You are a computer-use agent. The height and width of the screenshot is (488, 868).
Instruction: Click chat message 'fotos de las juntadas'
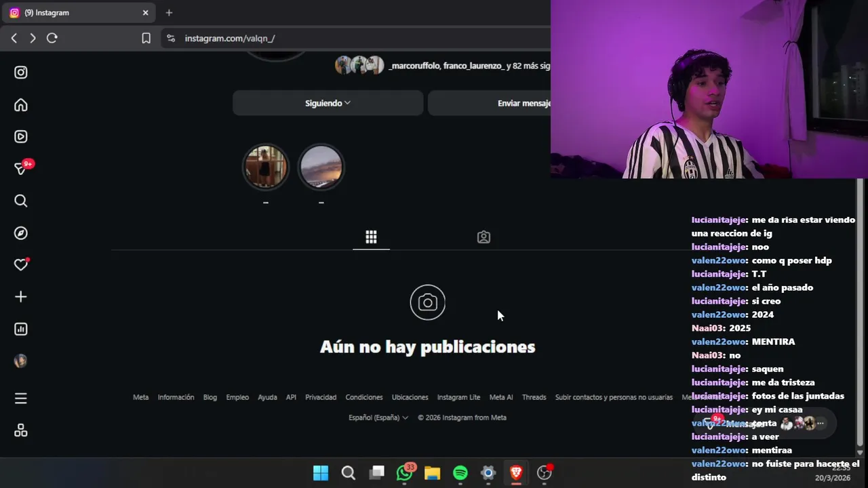pos(797,396)
